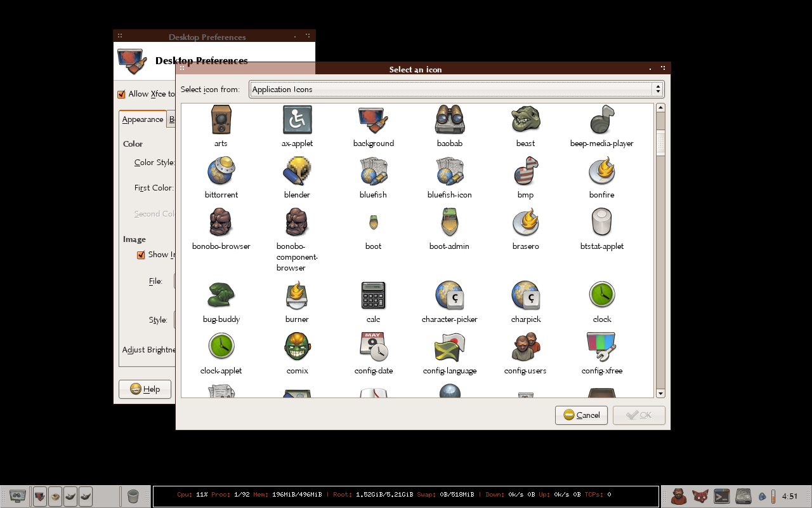Select the bittorrent icon

click(x=221, y=171)
